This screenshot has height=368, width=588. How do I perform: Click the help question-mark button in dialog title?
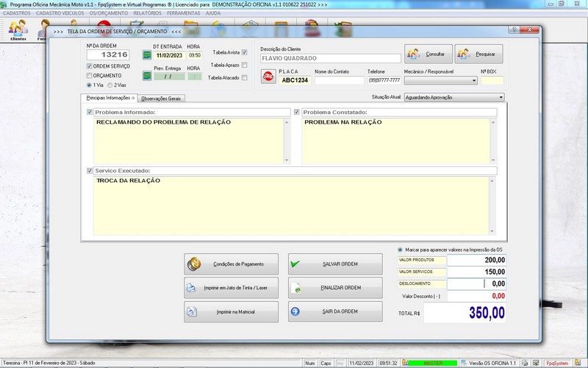[x=514, y=29]
